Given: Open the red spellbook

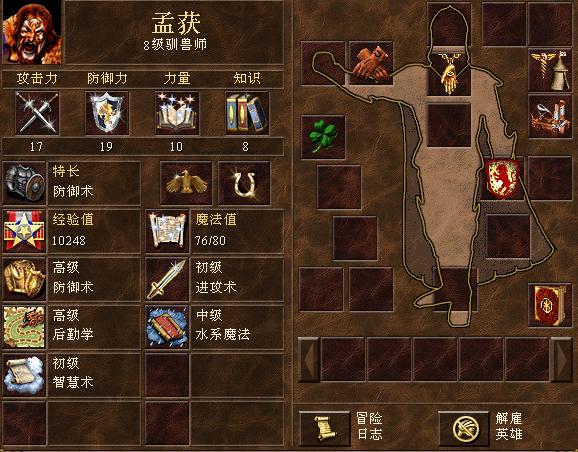Looking at the screenshot, I should (x=550, y=305).
